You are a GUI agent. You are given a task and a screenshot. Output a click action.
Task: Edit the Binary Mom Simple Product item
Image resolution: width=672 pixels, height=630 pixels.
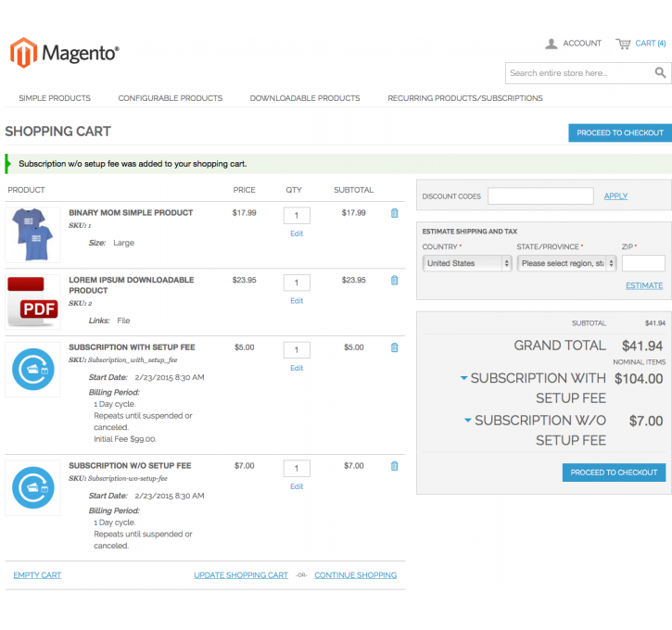pos(297,233)
